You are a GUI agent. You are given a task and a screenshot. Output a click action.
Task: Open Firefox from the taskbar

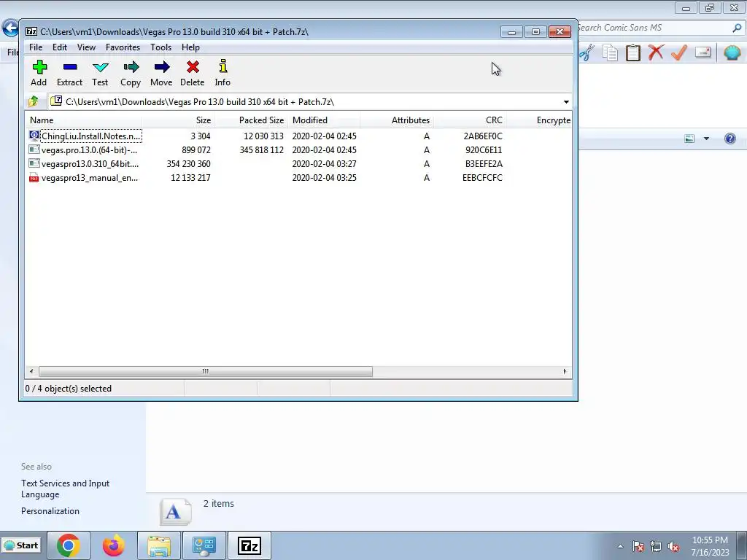[x=113, y=545]
